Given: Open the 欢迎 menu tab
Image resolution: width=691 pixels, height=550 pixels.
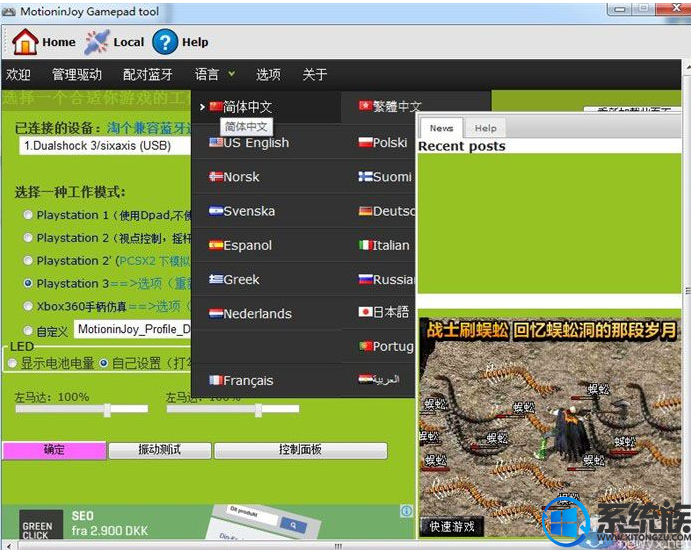Looking at the screenshot, I should pos(18,74).
